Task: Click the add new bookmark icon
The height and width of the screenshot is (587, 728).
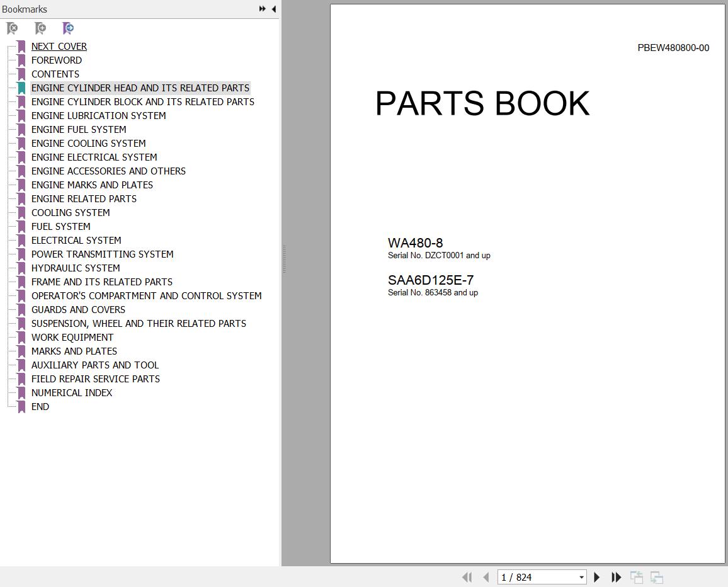Action: 40,28
